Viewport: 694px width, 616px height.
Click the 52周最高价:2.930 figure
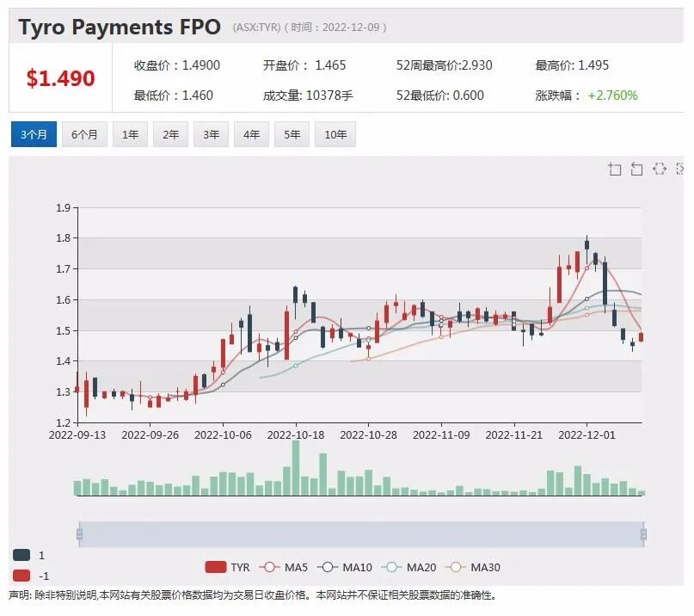(x=445, y=65)
